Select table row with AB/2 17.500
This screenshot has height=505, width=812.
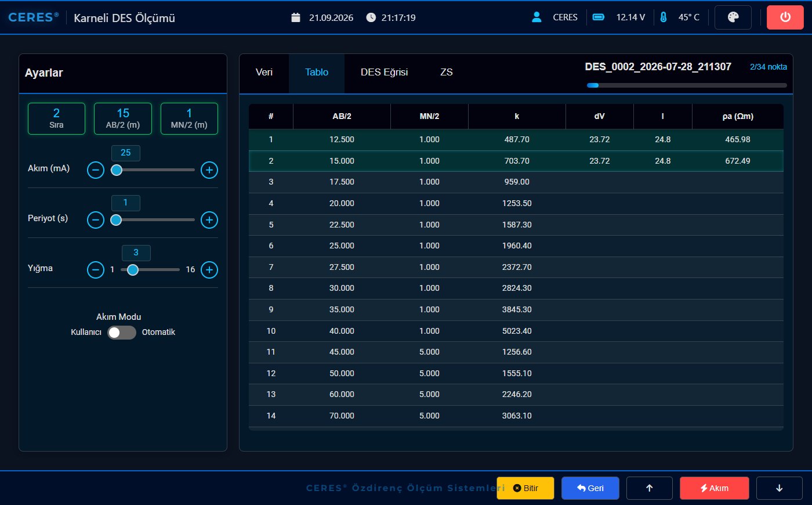click(516, 182)
